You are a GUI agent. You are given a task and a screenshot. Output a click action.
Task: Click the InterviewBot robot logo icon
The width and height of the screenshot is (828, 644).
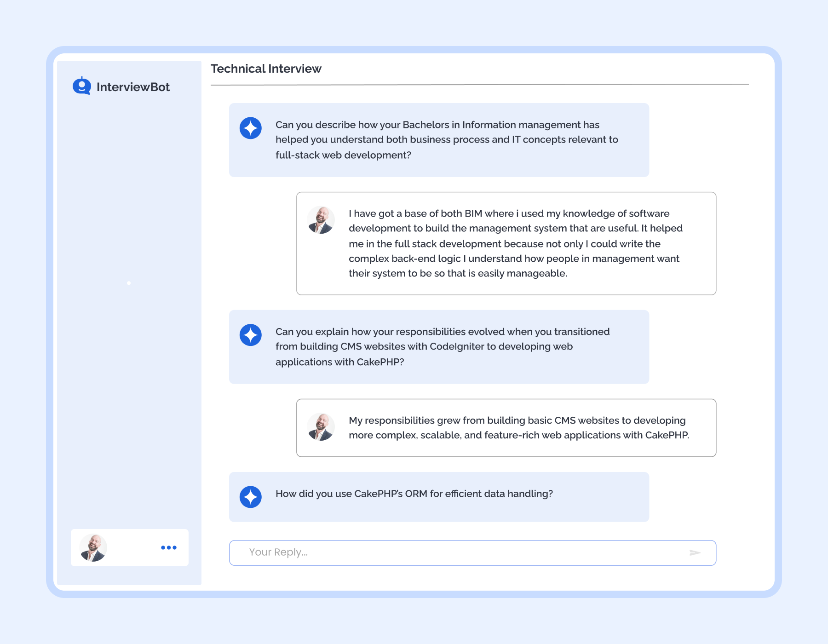pos(82,86)
